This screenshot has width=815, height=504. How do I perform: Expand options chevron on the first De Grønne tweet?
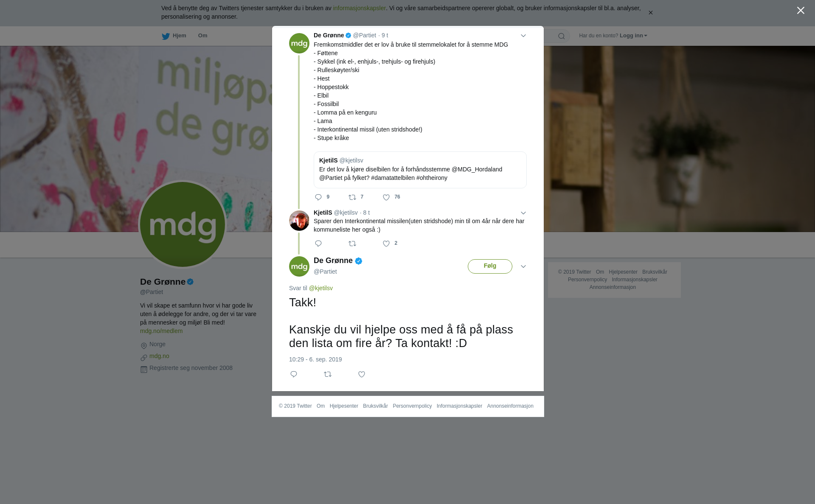pos(523,36)
